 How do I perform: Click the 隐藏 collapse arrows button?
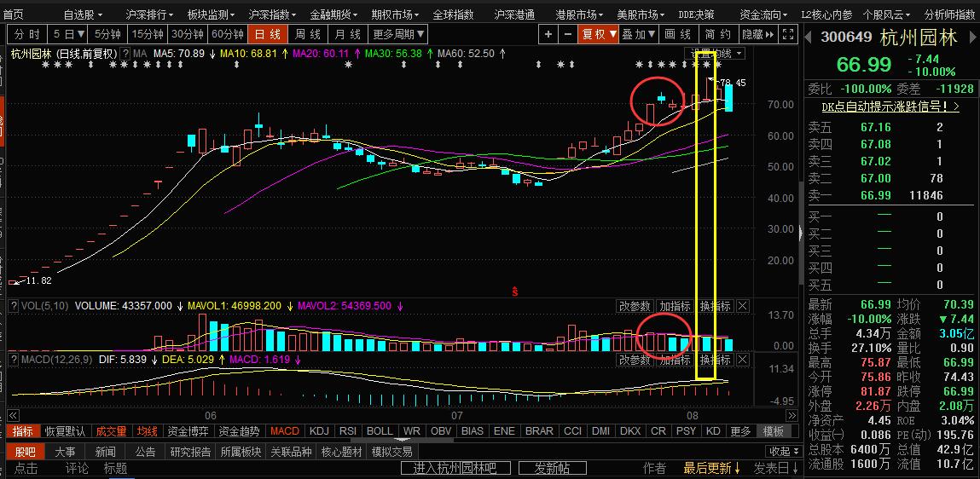click(757, 34)
